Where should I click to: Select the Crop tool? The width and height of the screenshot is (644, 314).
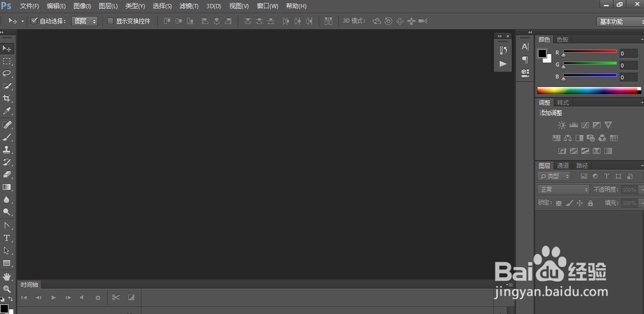[6, 98]
